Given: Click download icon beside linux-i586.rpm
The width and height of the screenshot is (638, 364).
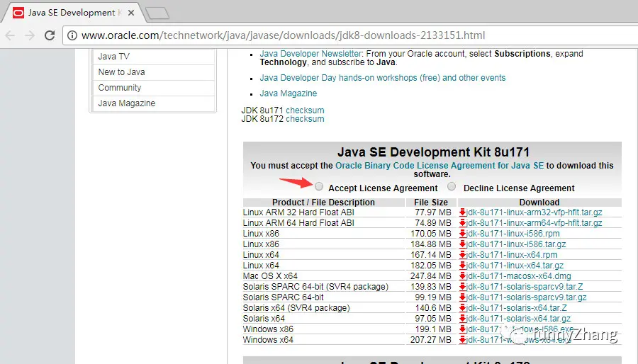Looking at the screenshot, I should pos(462,234).
